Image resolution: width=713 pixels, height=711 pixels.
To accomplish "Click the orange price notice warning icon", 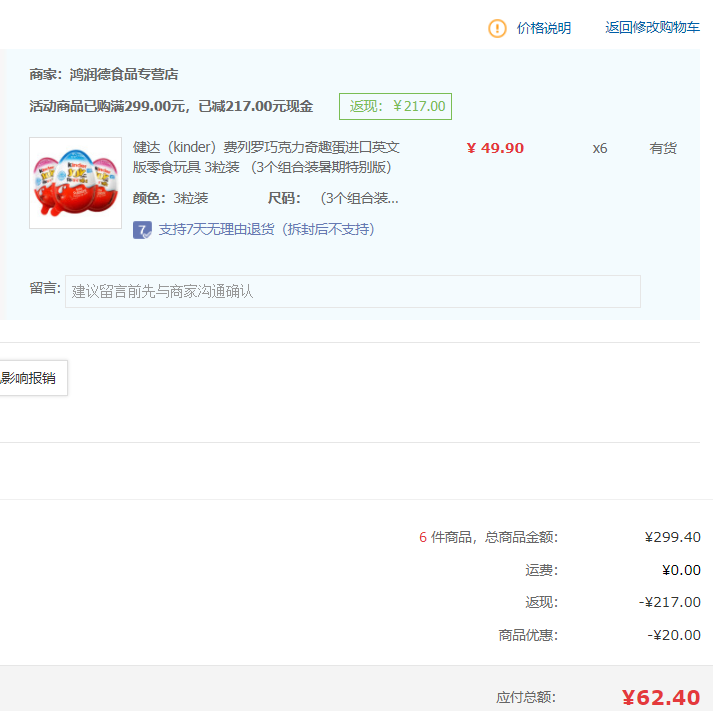I will [497, 28].
